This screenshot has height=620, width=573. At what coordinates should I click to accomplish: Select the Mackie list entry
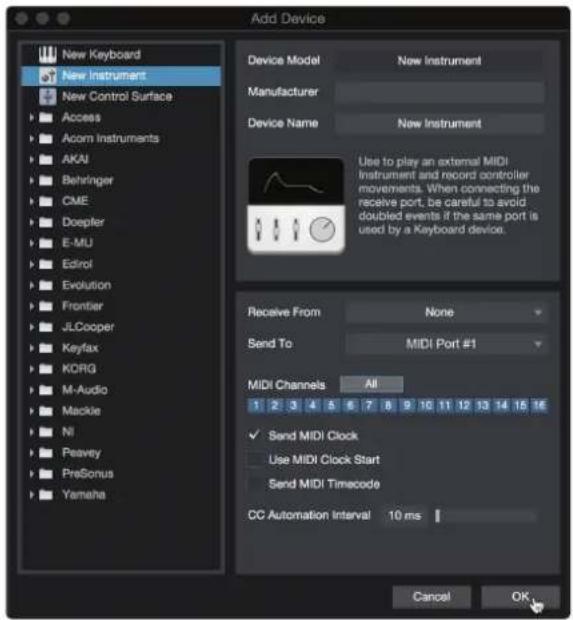pos(121,411)
